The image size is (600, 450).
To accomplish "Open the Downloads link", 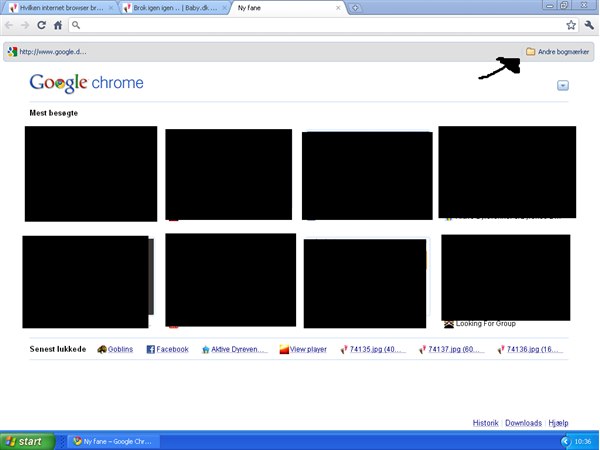I will click(x=523, y=423).
